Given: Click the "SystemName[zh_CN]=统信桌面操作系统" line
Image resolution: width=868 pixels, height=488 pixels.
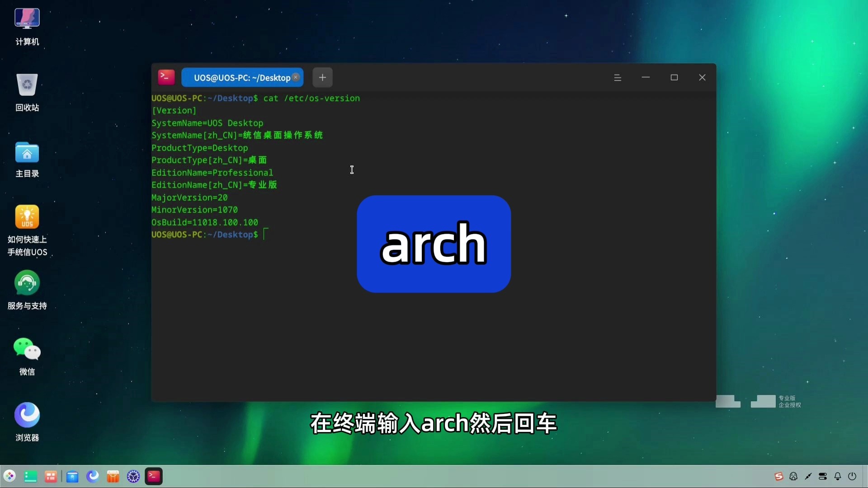Looking at the screenshot, I should (237, 135).
